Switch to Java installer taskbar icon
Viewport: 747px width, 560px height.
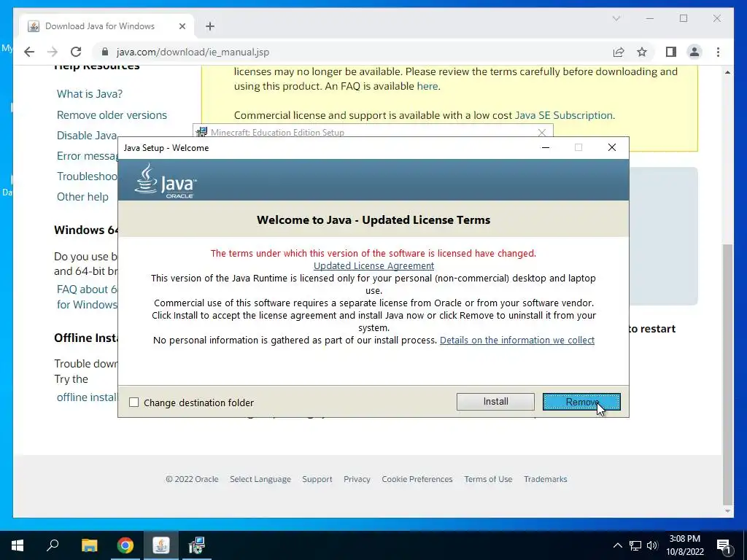161,545
